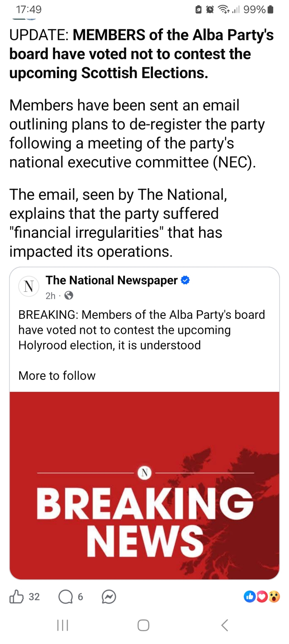
Task: Tap the red heart reaction emoji
Action: tap(262, 597)
